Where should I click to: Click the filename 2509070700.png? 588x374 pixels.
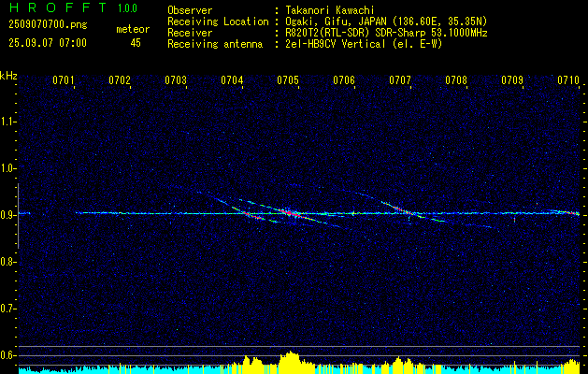click(x=48, y=24)
